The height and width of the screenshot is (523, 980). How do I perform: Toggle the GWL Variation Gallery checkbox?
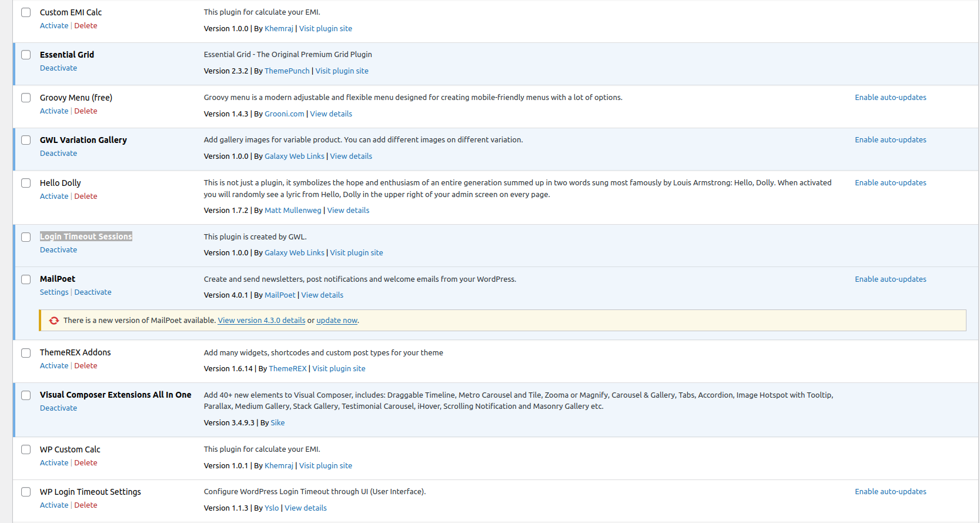[26, 140]
